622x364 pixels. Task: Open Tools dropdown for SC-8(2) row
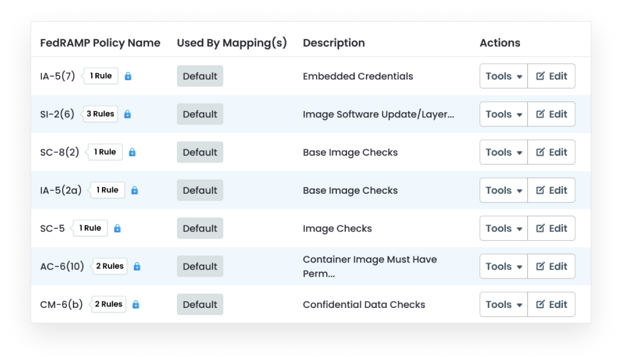pos(504,152)
